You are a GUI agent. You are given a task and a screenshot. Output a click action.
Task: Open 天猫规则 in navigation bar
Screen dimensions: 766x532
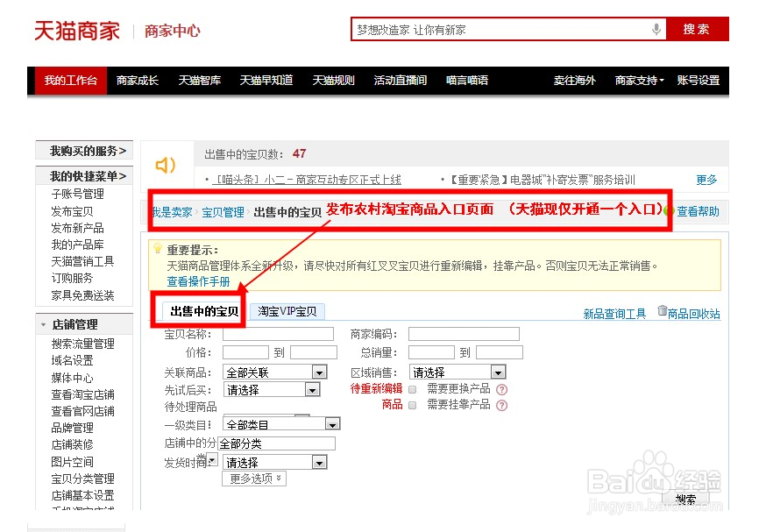[x=333, y=81]
